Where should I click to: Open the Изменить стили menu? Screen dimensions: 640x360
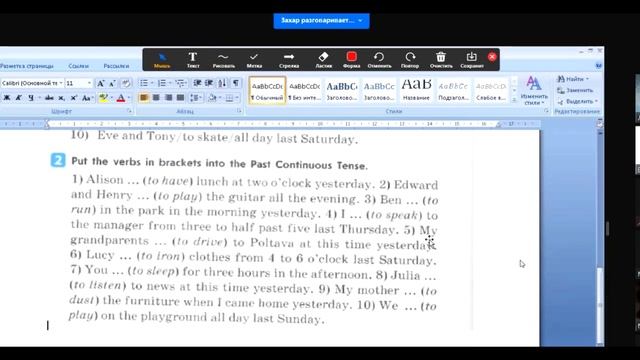tap(534, 91)
